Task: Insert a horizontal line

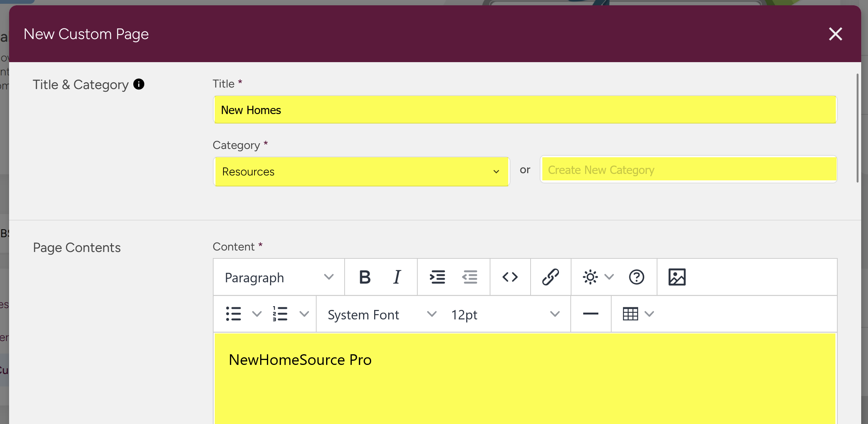Action: pyautogui.click(x=591, y=314)
